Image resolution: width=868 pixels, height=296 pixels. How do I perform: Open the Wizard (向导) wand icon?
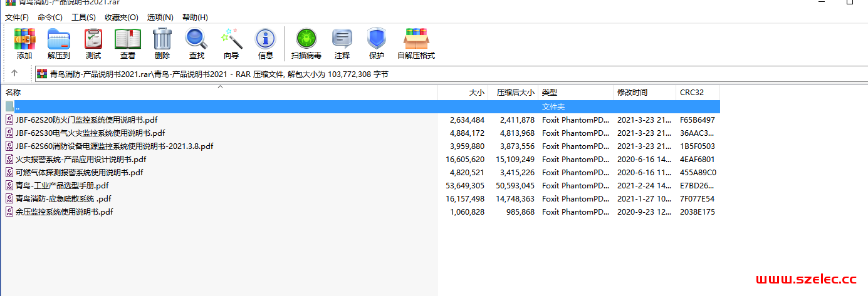231,39
